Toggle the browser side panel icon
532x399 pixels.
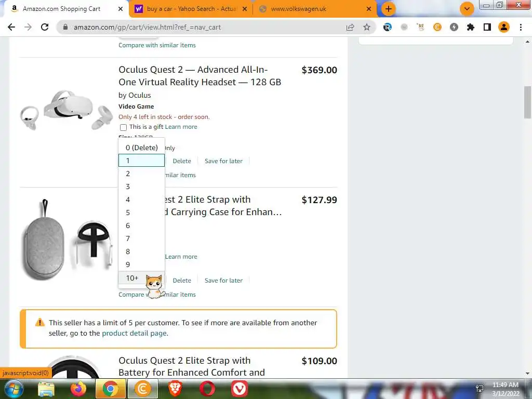(487, 27)
